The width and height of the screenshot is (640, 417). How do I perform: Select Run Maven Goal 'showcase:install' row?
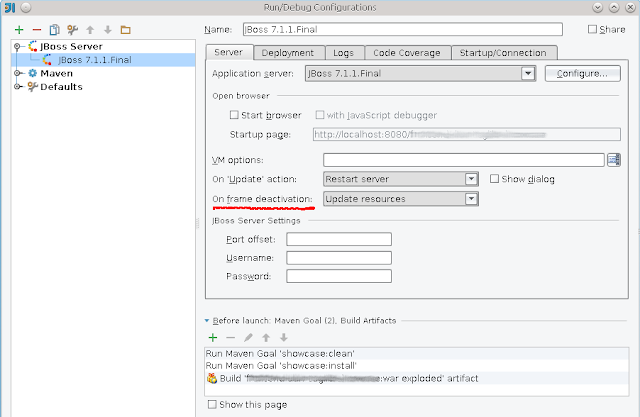pyautogui.click(x=416, y=366)
